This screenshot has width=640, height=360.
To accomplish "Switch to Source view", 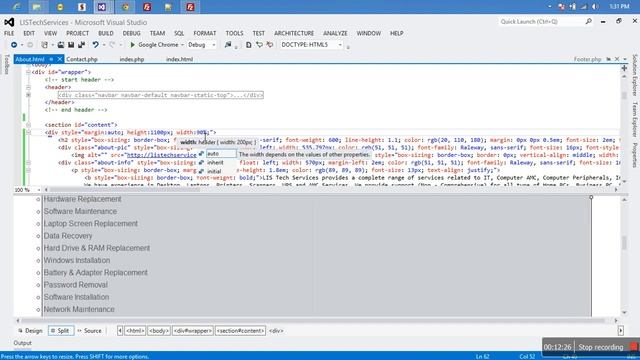I will click(89, 331).
